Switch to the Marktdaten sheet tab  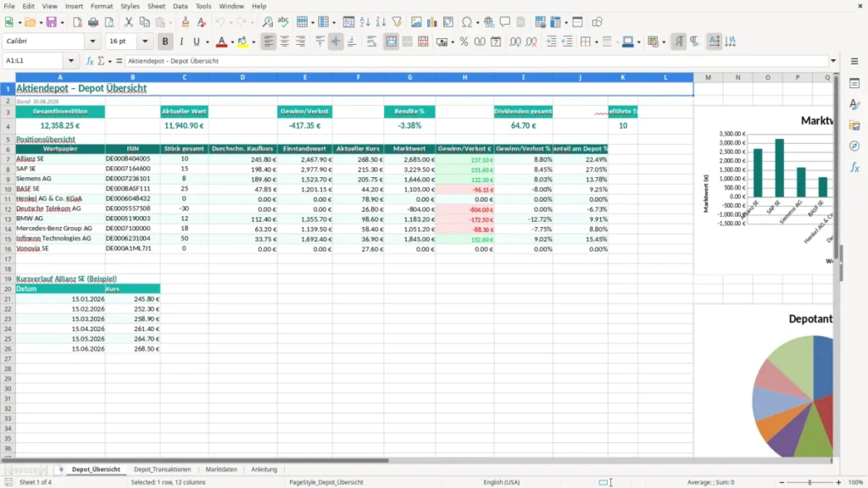pyautogui.click(x=221, y=469)
